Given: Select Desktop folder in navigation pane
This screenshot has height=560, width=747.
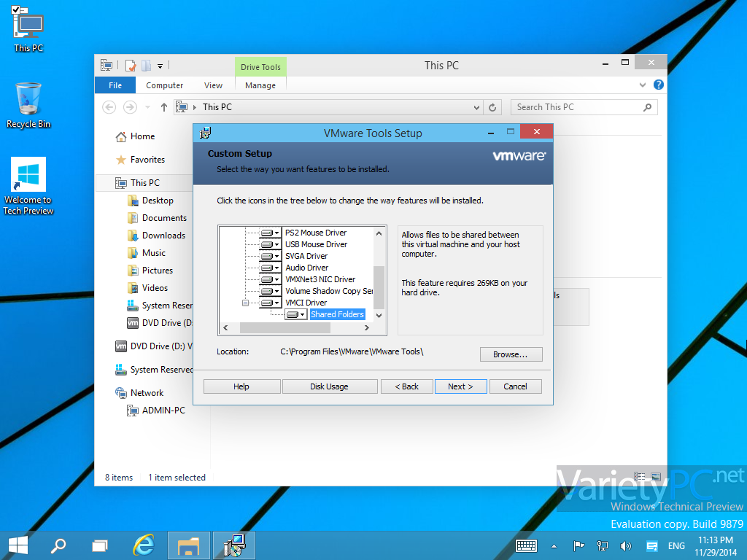Looking at the screenshot, I should [158, 201].
